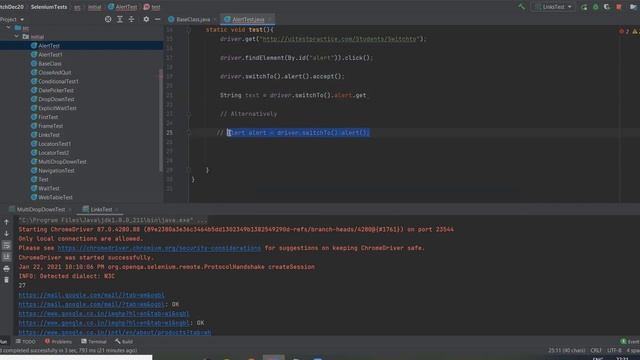Click the UTF-8 encoding in status bar

tap(614, 351)
